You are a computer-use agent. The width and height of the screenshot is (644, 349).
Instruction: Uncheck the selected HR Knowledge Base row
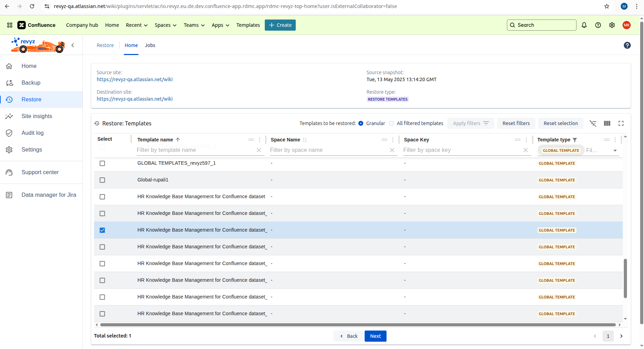point(102,230)
